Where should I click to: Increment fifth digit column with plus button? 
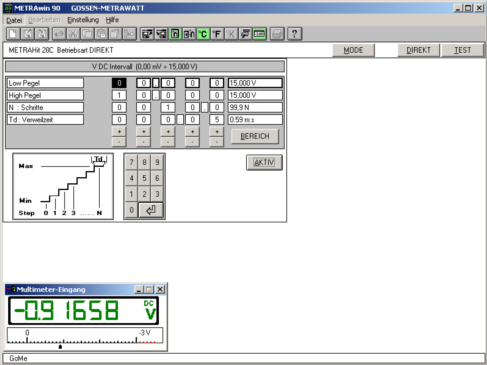click(x=217, y=132)
